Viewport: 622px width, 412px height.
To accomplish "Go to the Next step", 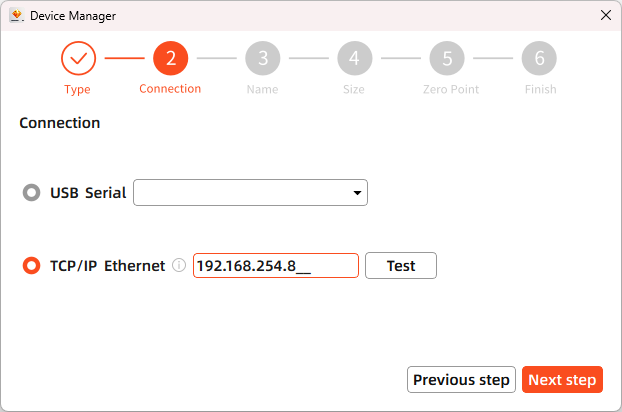I will 562,380.
